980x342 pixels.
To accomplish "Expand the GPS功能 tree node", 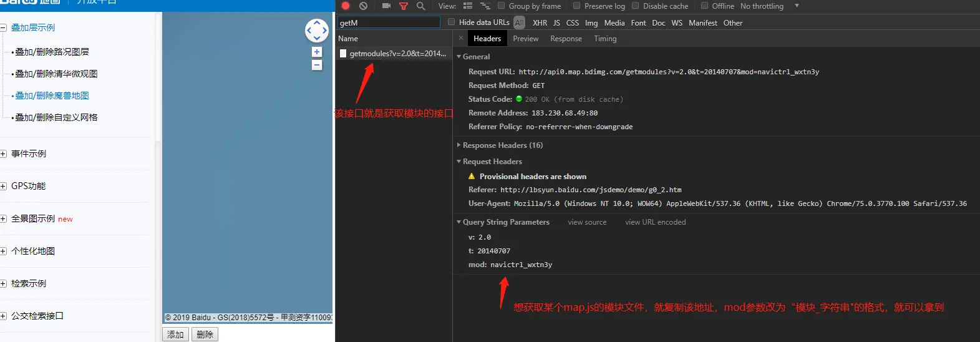I will click(x=3, y=186).
